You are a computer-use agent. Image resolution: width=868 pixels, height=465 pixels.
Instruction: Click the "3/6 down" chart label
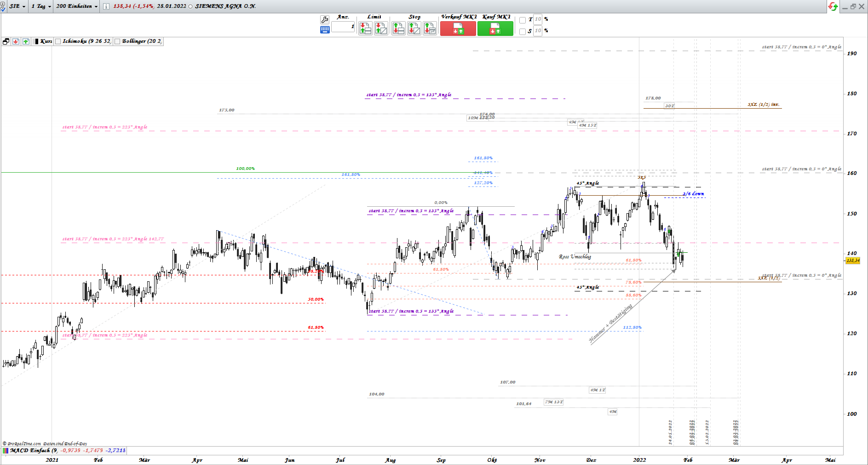coord(693,194)
